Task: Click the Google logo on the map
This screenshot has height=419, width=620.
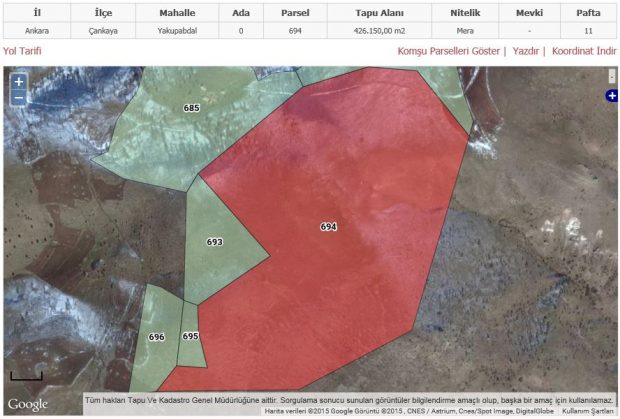Action: [27, 404]
